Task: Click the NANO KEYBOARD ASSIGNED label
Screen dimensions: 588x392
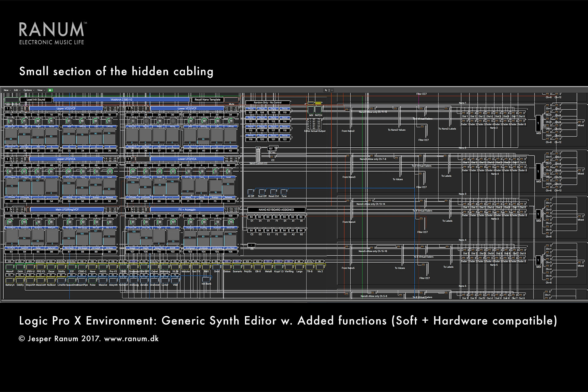Action: coord(277,210)
